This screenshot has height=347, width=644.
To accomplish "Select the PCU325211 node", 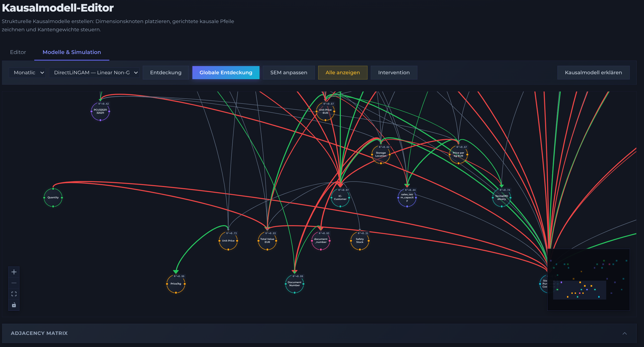I will pos(100,111).
